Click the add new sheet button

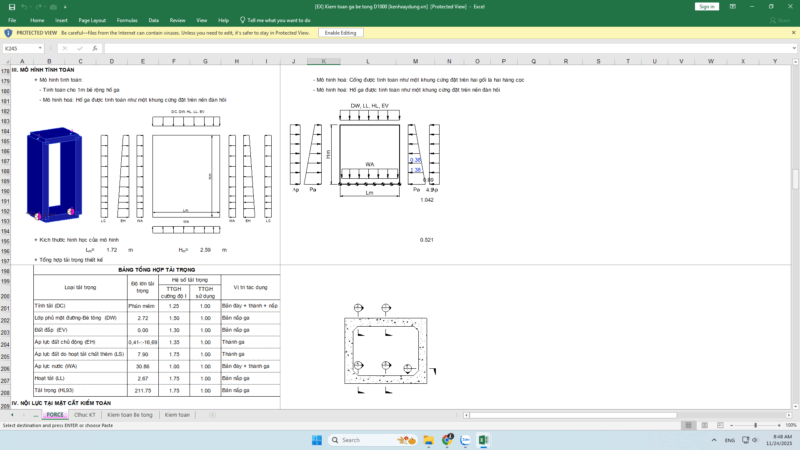click(212, 414)
